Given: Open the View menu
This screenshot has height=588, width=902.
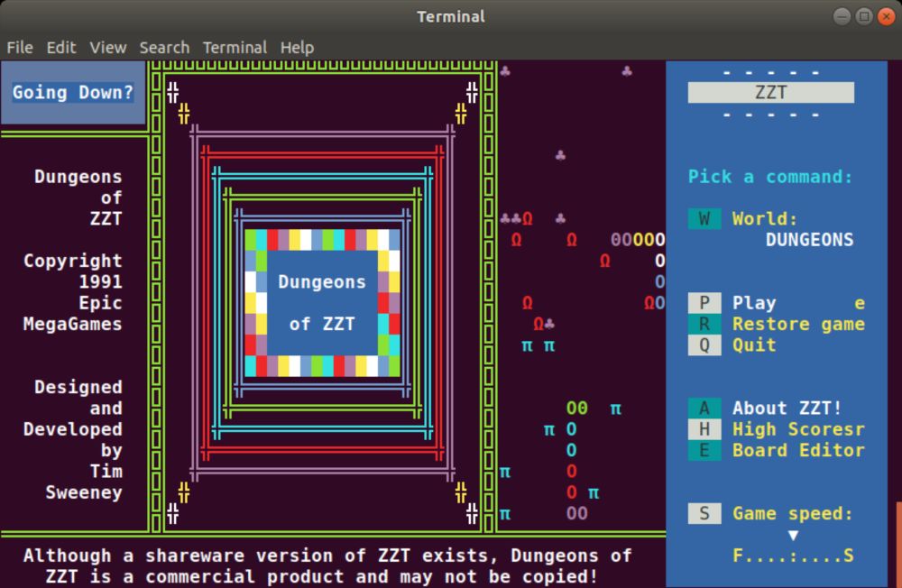Looking at the screenshot, I should [x=107, y=47].
